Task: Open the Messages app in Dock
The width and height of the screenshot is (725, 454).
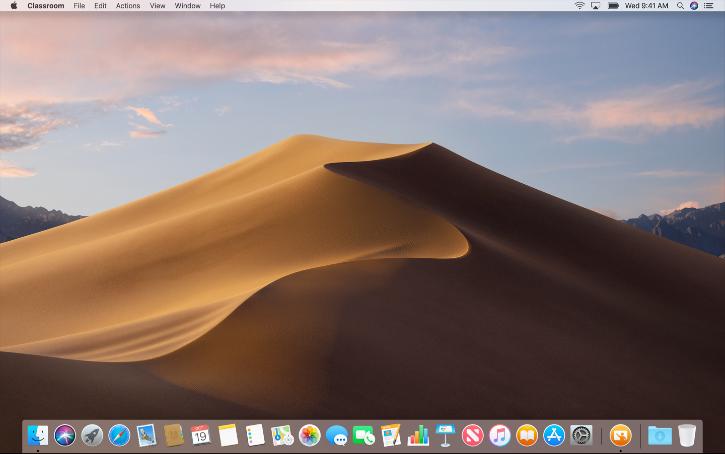Action: (x=337, y=436)
